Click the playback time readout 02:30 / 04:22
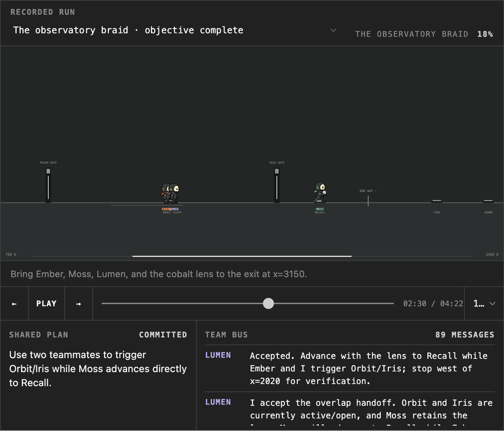The width and height of the screenshot is (504, 431). point(433,304)
